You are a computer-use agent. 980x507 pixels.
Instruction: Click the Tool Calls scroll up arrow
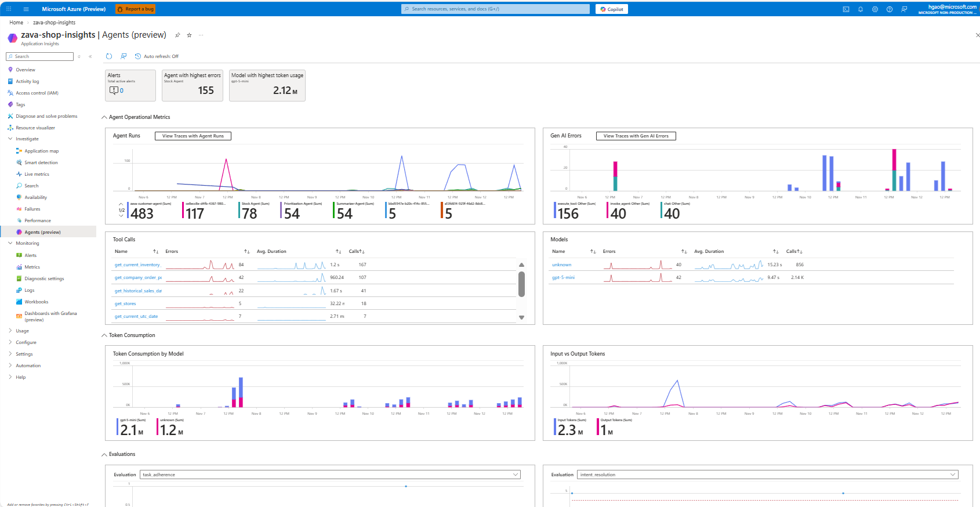click(521, 265)
